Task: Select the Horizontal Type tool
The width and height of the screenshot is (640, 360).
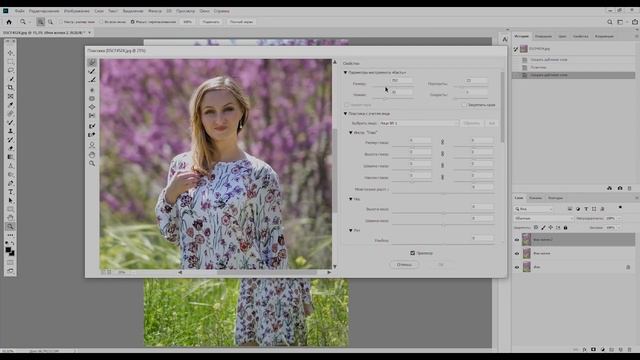Action: click(x=11, y=192)
